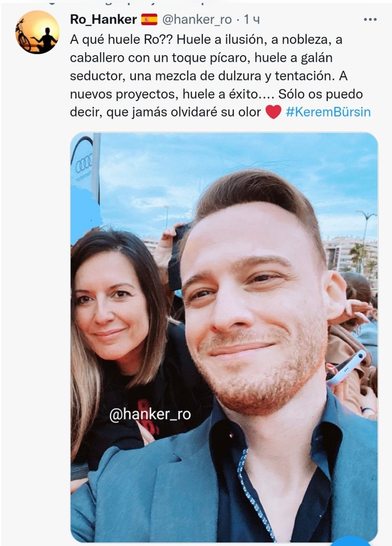
Task: Open the @hanker_ro handle next to name
Action: [x=196, y=20]
